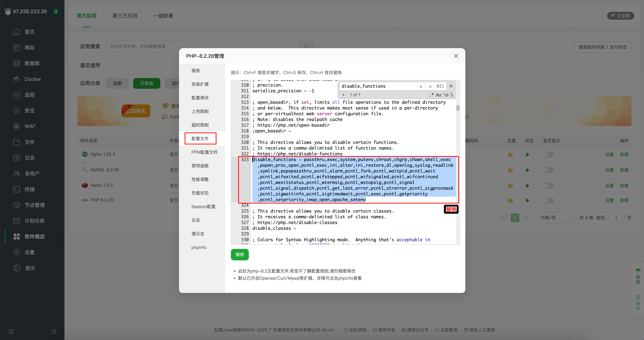Collapse sidebar via bottom-left menu icon
The height and width of the screenshot is (340, 644).
(11, 331)
